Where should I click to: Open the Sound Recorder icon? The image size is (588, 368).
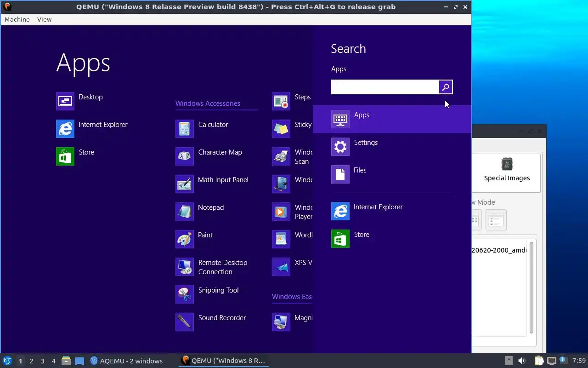tap(185, 322)
